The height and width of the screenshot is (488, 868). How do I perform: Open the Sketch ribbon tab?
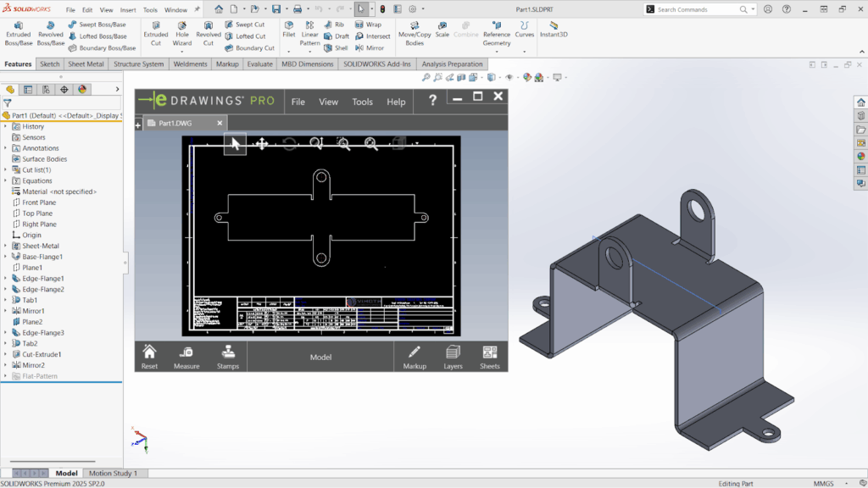pyautogui.click(x=49, y=64)
